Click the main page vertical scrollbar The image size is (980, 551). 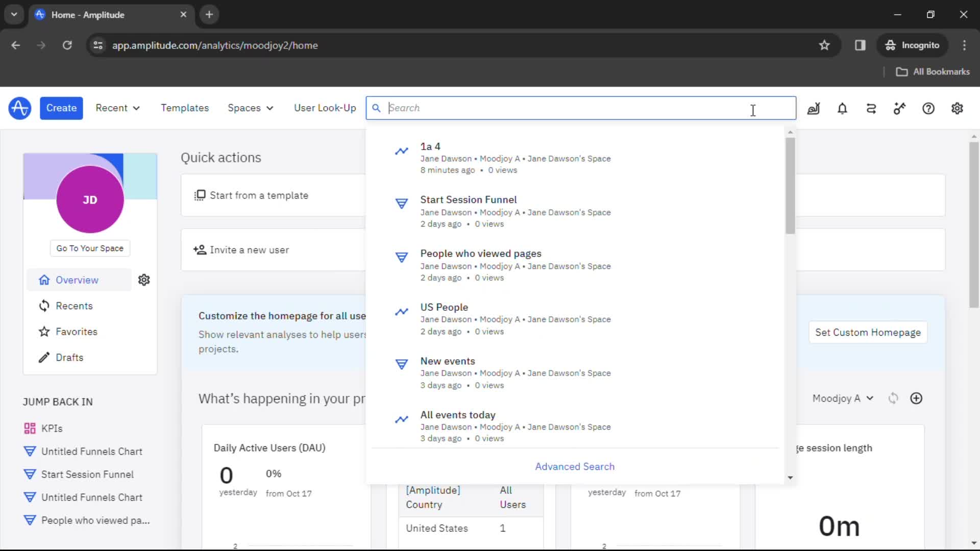click(x=974, y=224)
